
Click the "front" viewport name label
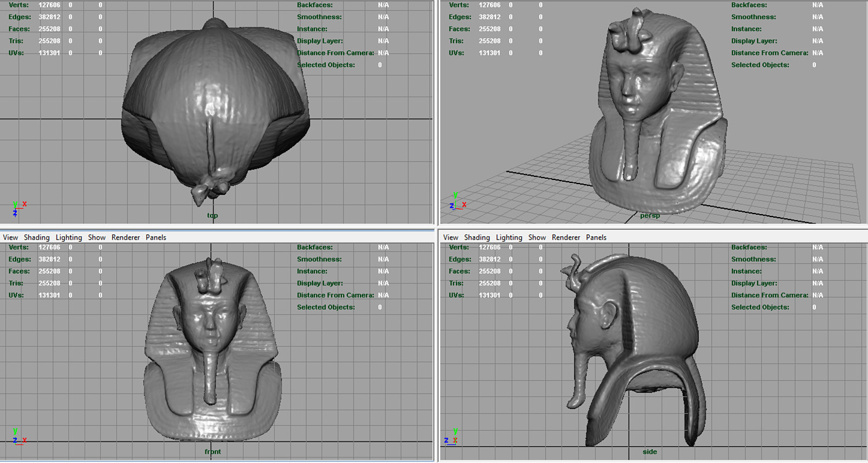click(212, 451)
